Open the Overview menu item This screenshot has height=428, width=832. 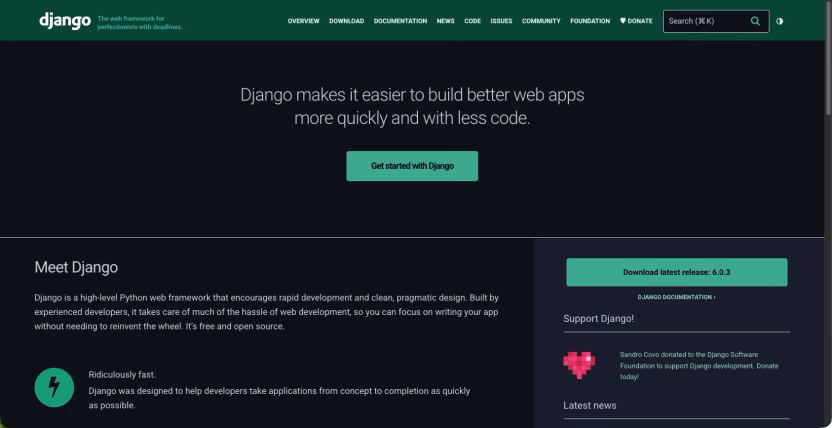point(304,21)
